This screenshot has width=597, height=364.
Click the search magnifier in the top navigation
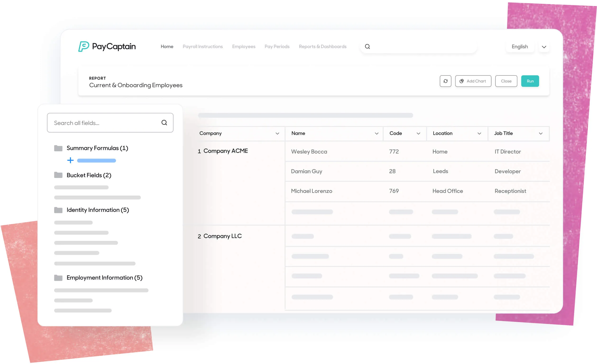[367, 46]
